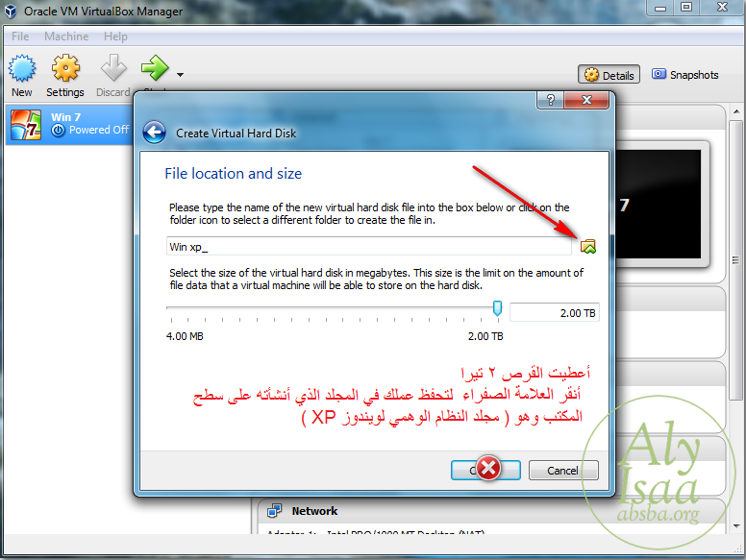Open the Machine menu

pos(66,37)
